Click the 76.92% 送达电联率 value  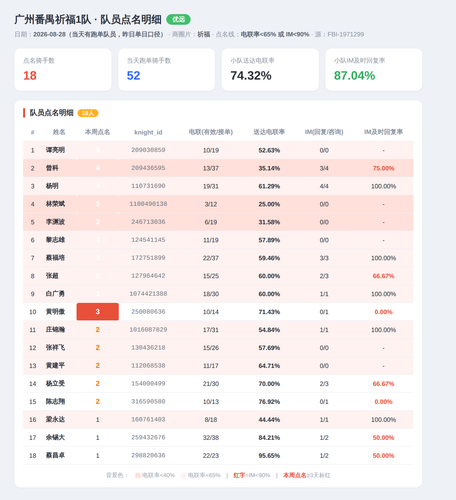[269, 402]
